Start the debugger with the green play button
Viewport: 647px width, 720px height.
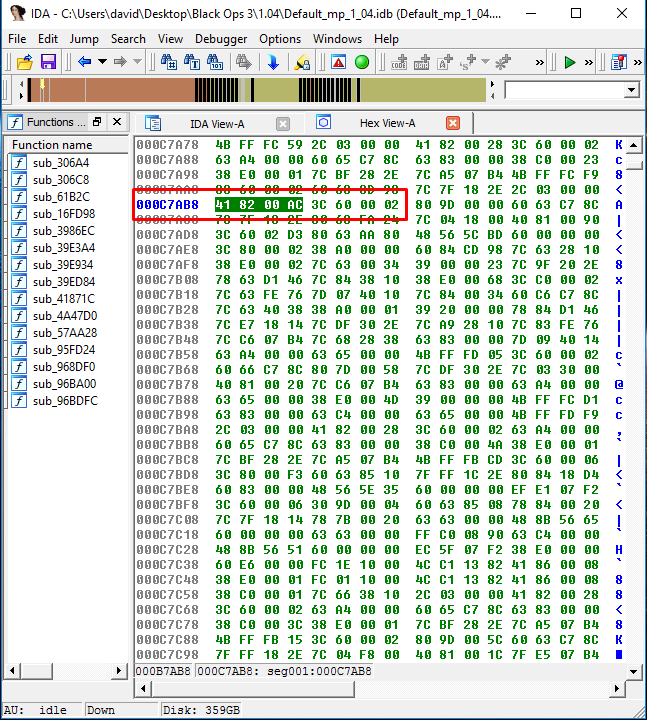pos(570,62)
